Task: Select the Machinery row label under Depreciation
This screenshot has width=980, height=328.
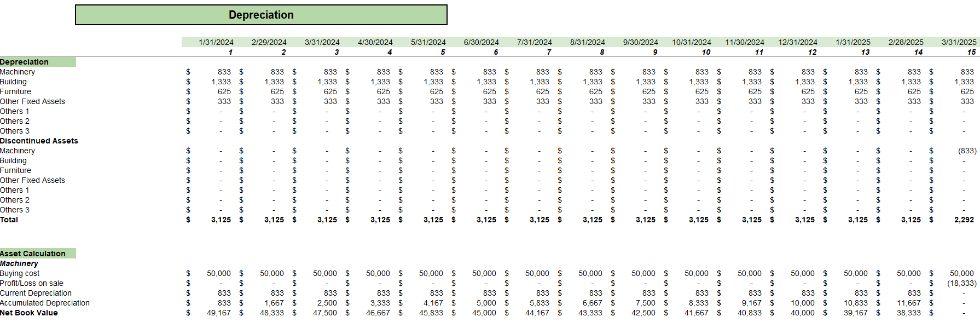Action: pyautogui.click(x=18, y=72)
